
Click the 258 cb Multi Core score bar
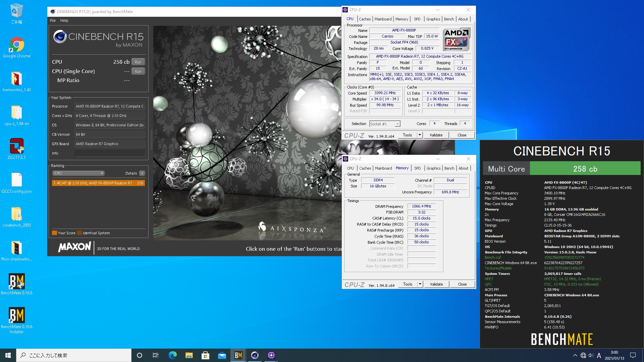point(585,169)
